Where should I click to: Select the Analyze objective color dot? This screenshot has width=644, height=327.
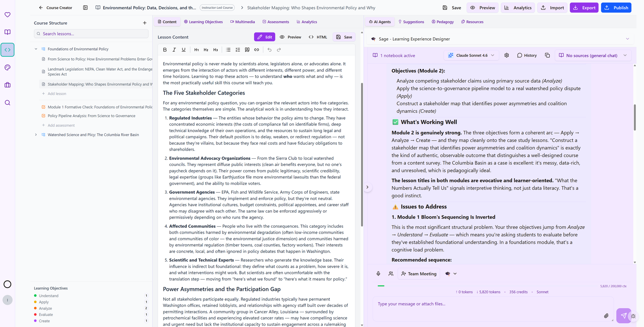click(35, 308)
